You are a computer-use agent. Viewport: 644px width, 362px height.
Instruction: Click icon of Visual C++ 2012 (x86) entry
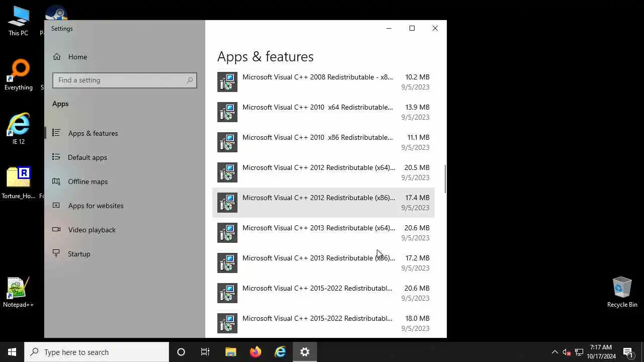tap(227, 203)
